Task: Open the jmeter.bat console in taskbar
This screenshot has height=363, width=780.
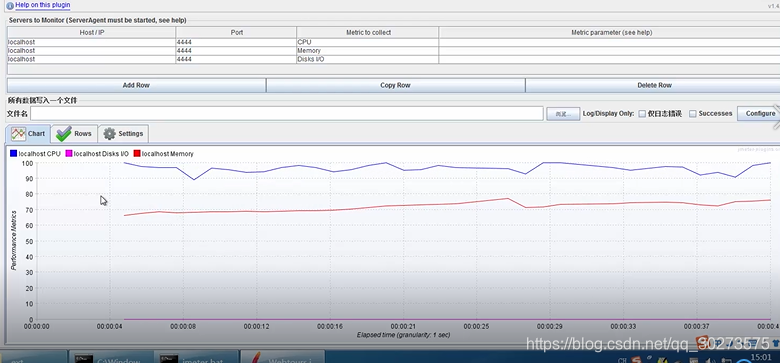Action: pos(197,357)
